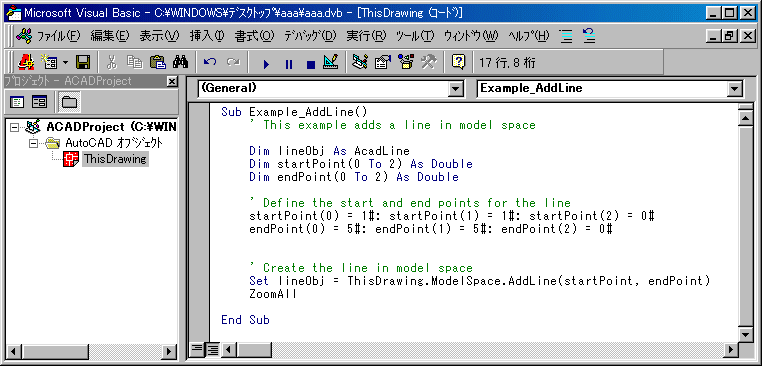Screen dimensions: 762x366
Task: Click the 'End Sub' line
Action: pyautogui.click(x=245, y=320)
